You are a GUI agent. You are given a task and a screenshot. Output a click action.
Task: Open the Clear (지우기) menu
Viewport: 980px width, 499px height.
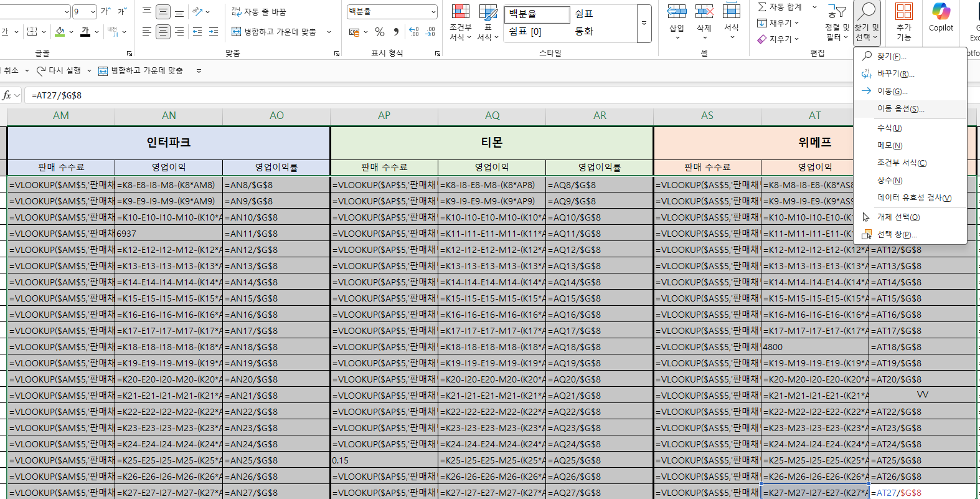coord(778,39)
